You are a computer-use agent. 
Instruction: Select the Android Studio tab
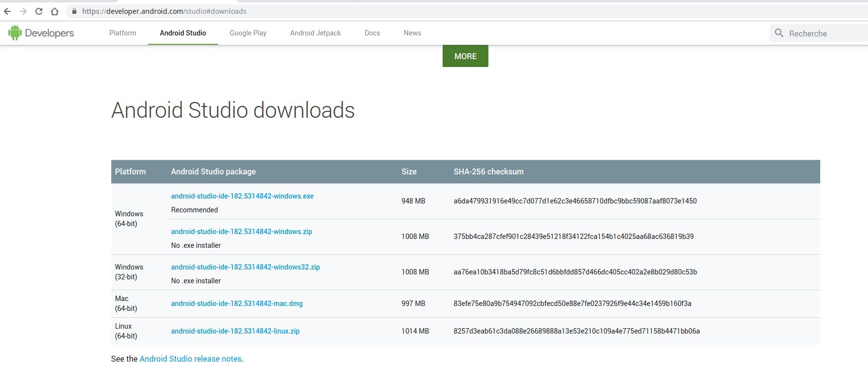tap(183, 33)
